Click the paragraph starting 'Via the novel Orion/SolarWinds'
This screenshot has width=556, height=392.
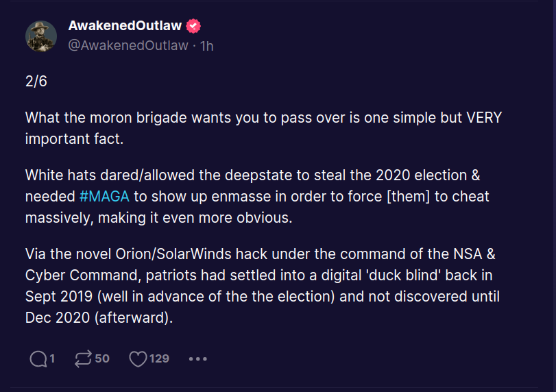coord(261,286)
